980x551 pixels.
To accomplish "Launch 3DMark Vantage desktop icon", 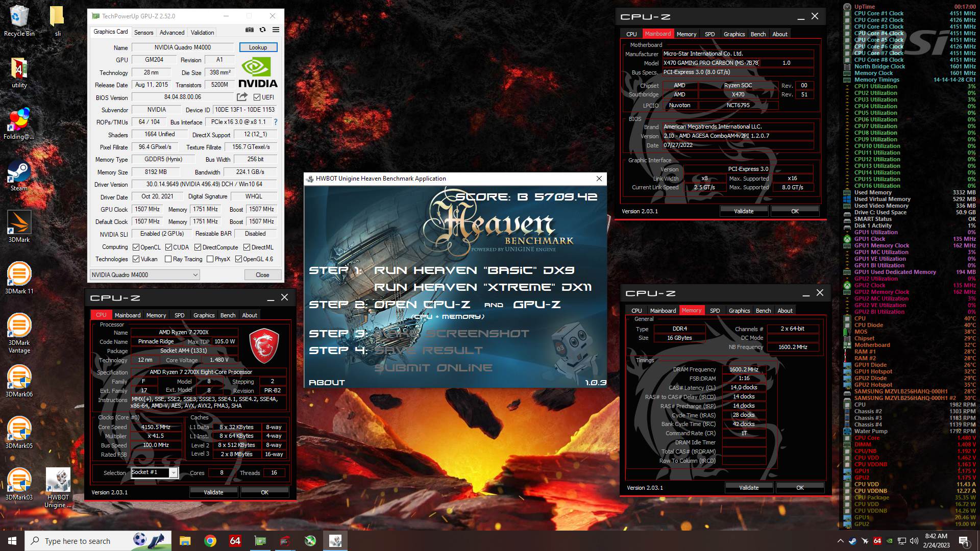I will pos(19,333).
